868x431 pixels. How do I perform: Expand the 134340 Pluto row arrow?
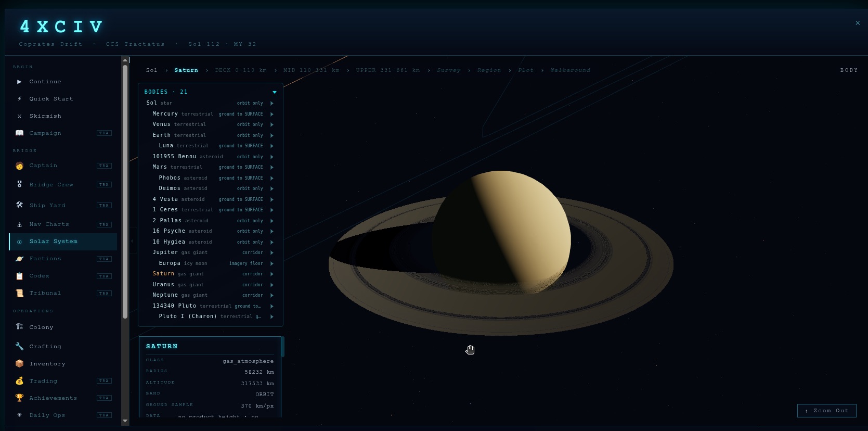click(x=272, y=306)
